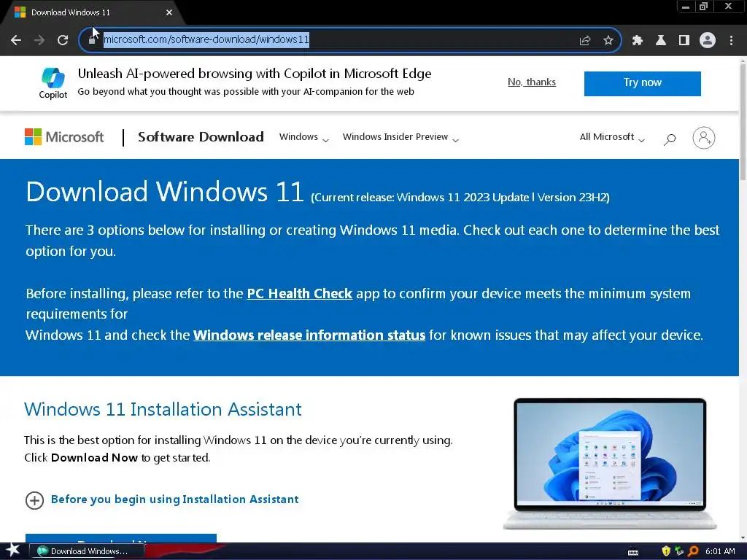Image resolution: width=747 pixels, height=560 pixels.
Task: Open the PC Health Check link
Action: [300, 293]
